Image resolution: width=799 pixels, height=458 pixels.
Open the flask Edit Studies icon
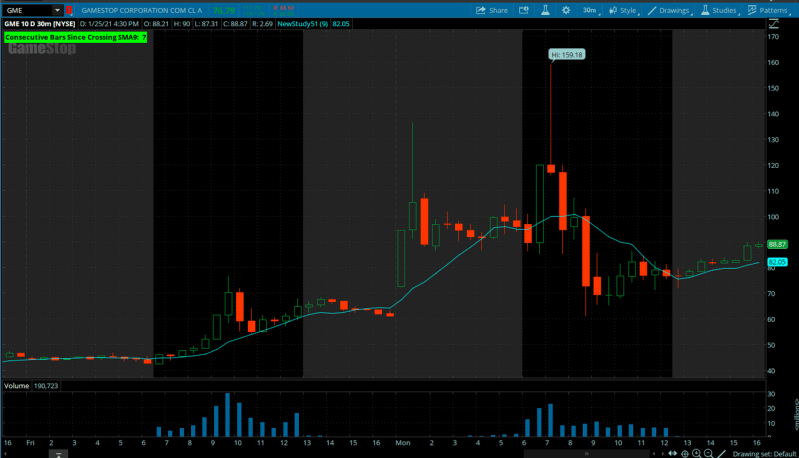[545, 10]
